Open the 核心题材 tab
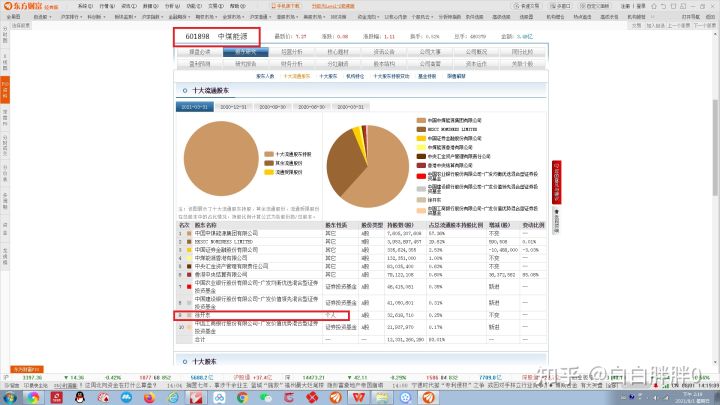The width and height of the screenshot is (720, 405). pyautogui.click(x=338, y=52)
